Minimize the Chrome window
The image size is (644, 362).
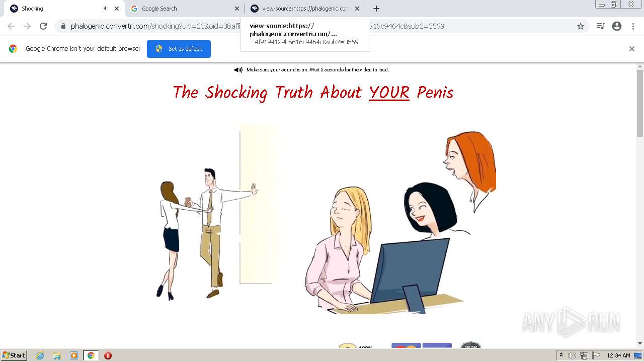pyautogui.click(x=602, y=5)
